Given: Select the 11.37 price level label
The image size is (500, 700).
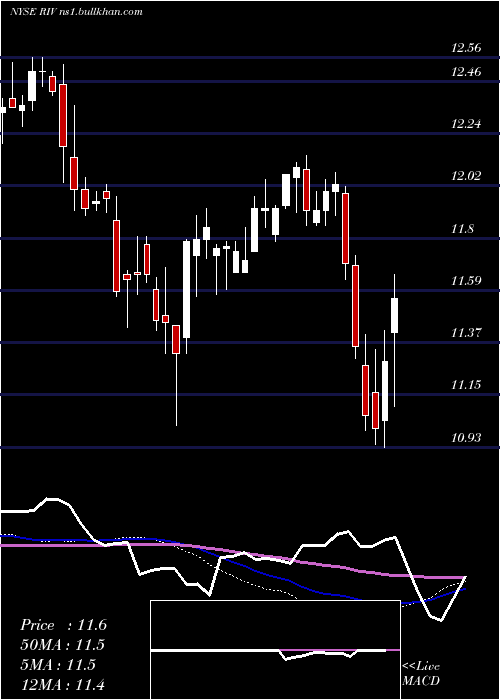Looking at the screenshot, I should click(466, 333).
